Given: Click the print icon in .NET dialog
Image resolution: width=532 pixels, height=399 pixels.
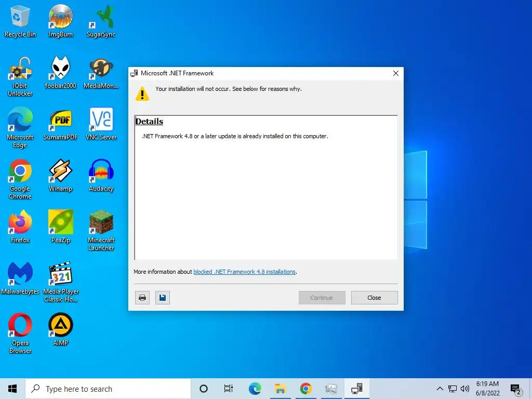Looking at the screenshot, I should 142,298.
